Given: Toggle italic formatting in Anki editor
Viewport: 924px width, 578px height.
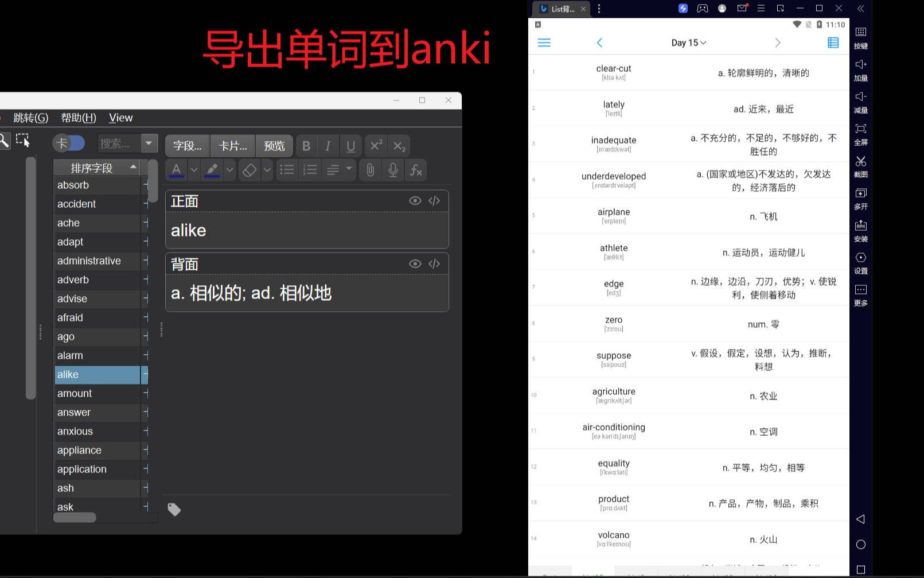Looking at the screenshot, I should 328,146.
